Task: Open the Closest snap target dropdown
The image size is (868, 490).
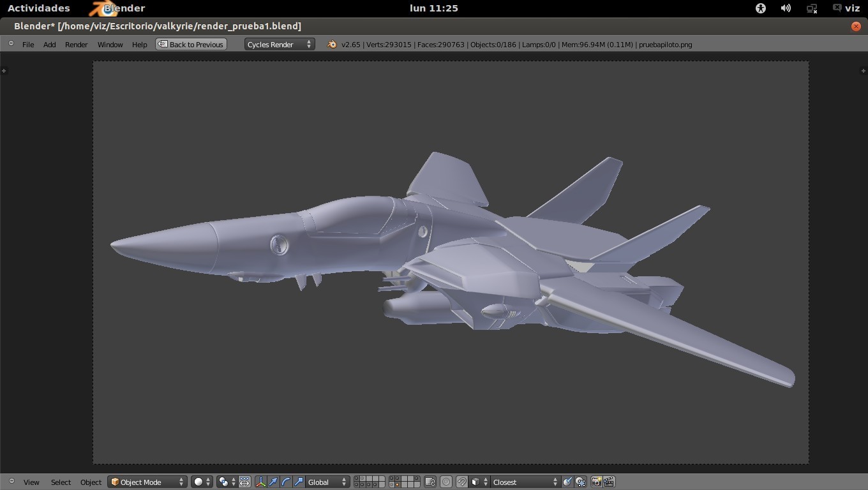Action: click(525, 482)
